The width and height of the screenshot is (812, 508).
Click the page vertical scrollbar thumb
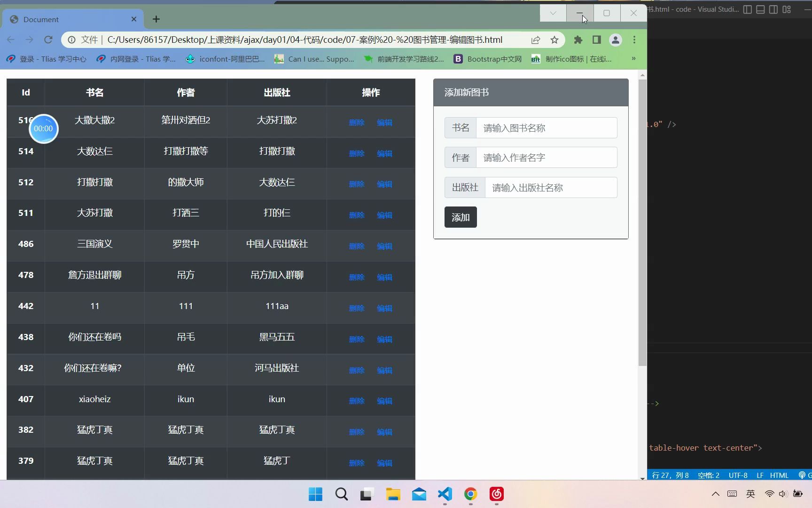coord(642,222)
